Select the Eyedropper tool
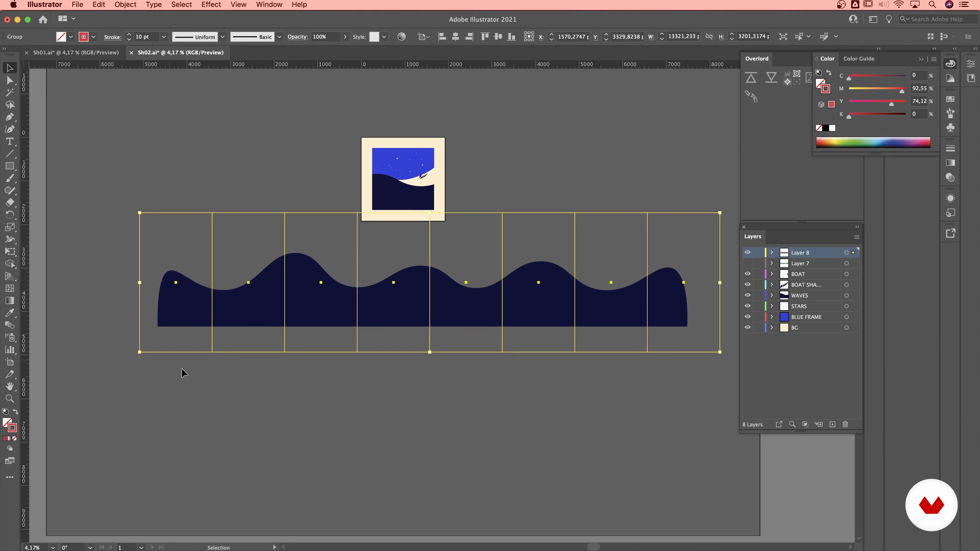Image resolution: width=980 pixels, height=551 pixels. (x=10, y=312)
